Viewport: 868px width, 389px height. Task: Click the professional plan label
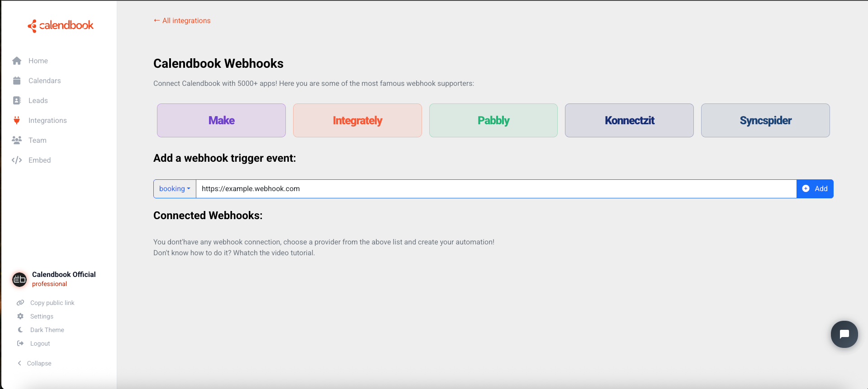point(49,284)
